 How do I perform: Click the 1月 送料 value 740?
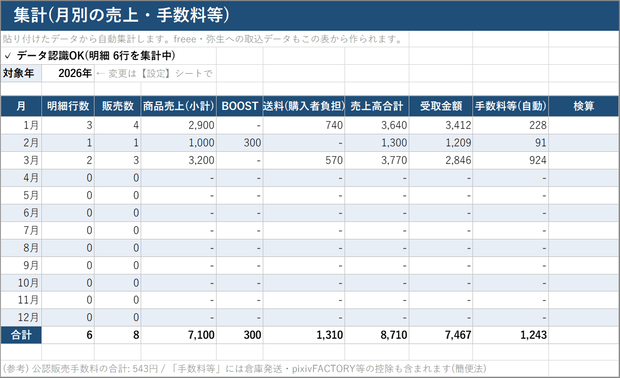(334, 125)
